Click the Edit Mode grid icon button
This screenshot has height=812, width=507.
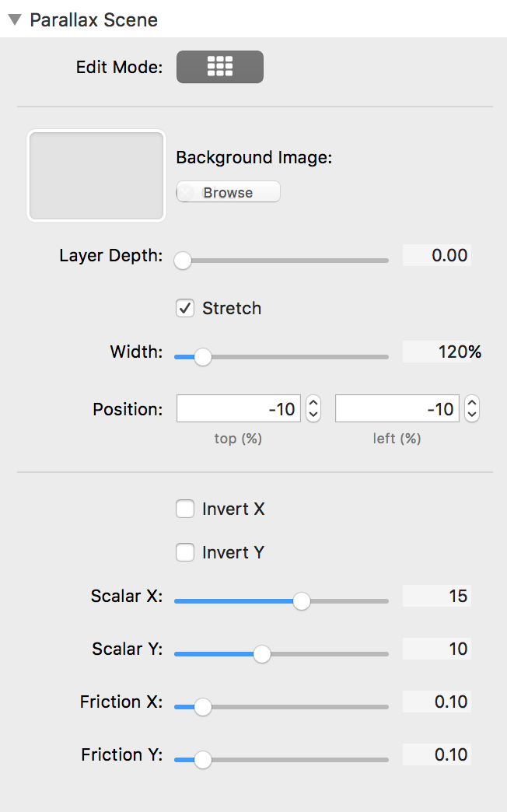point(220,67)
